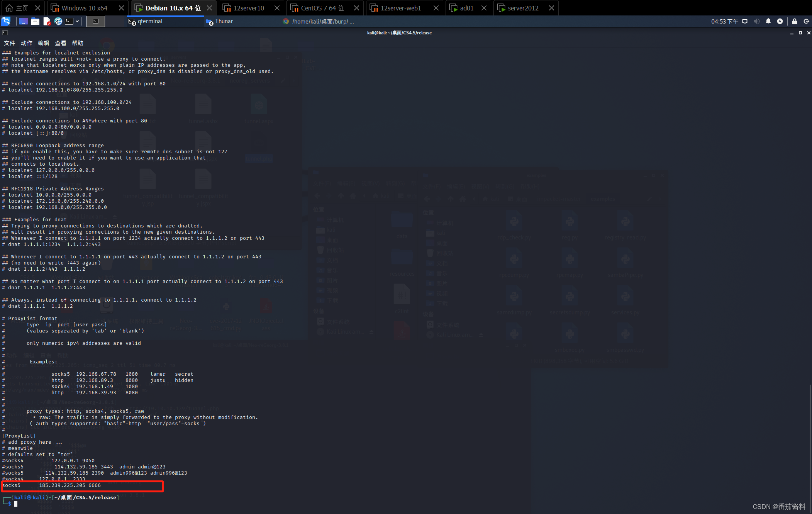
Task: Click the log out panel icon
Action: (x=806, y=21)
